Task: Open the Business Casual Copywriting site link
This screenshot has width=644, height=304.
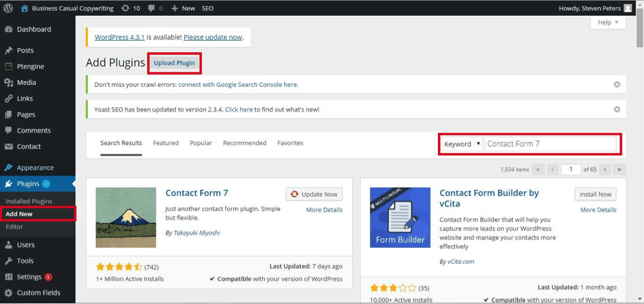Action: (x=67, y=8)
